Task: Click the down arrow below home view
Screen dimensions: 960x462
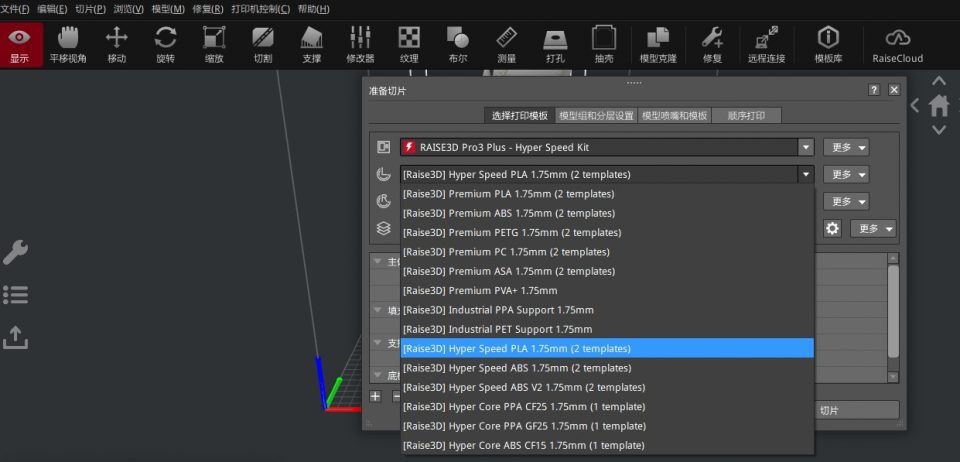Action: click(x=939, y=130)
